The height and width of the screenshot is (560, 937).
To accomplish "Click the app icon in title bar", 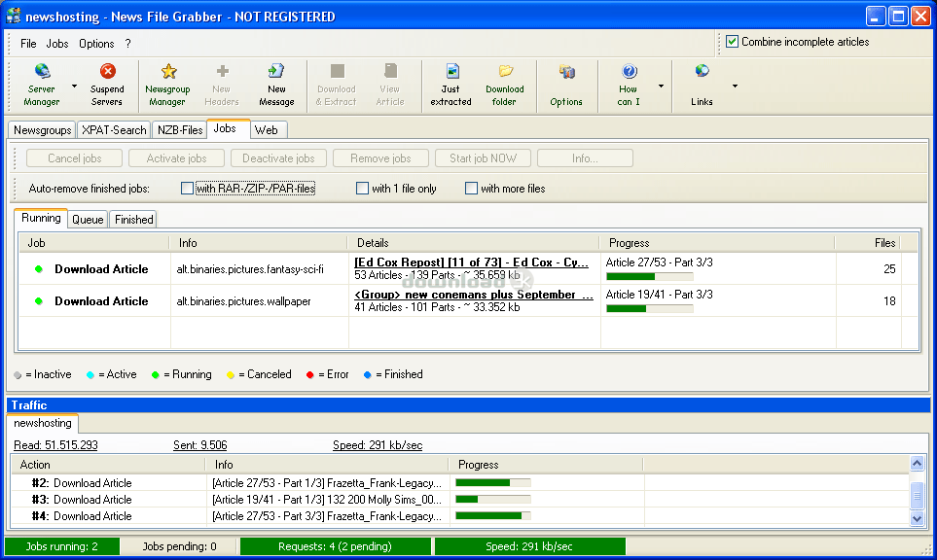I will pos(14,16).
